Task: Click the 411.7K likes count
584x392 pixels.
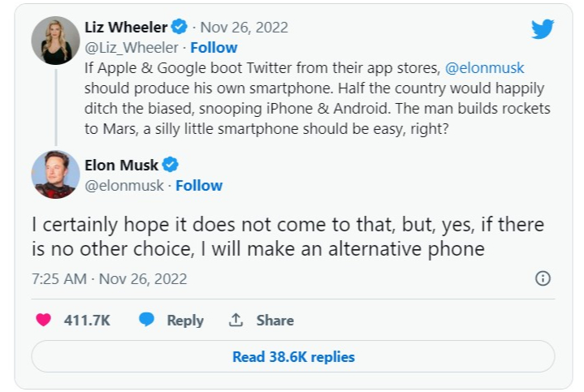Action: pyautogui.click(x=87, y=321)
